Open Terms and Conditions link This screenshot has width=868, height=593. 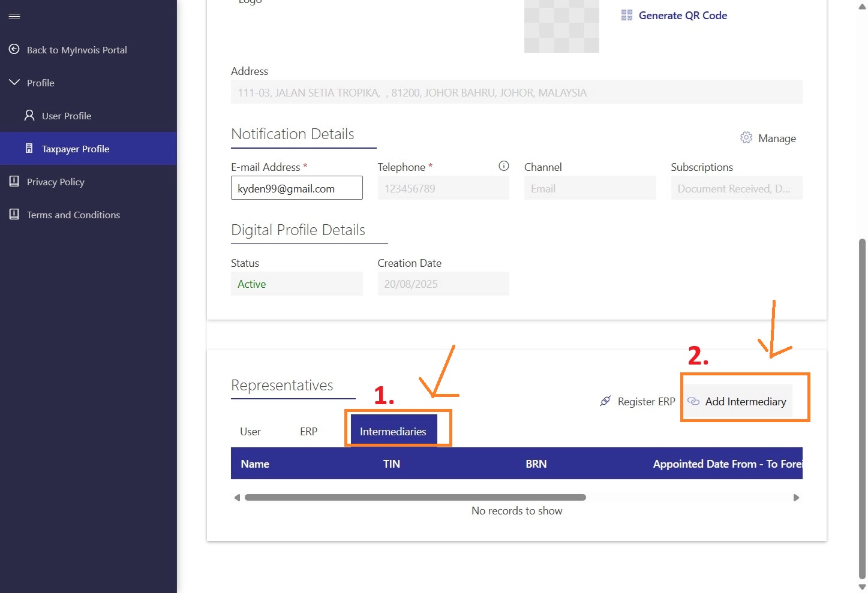[x=73, y=215]
